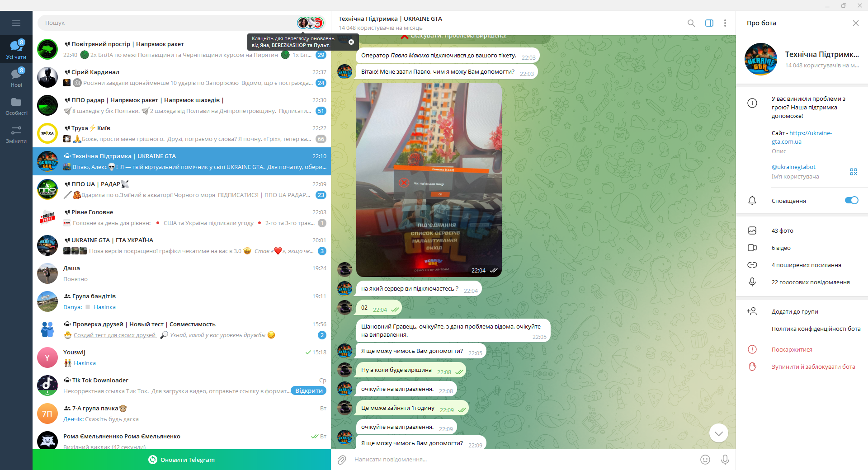Click the Технічна Підтримка chat header title
The height and width of the screenshot is (470, 868).
[x=390, y=19]
